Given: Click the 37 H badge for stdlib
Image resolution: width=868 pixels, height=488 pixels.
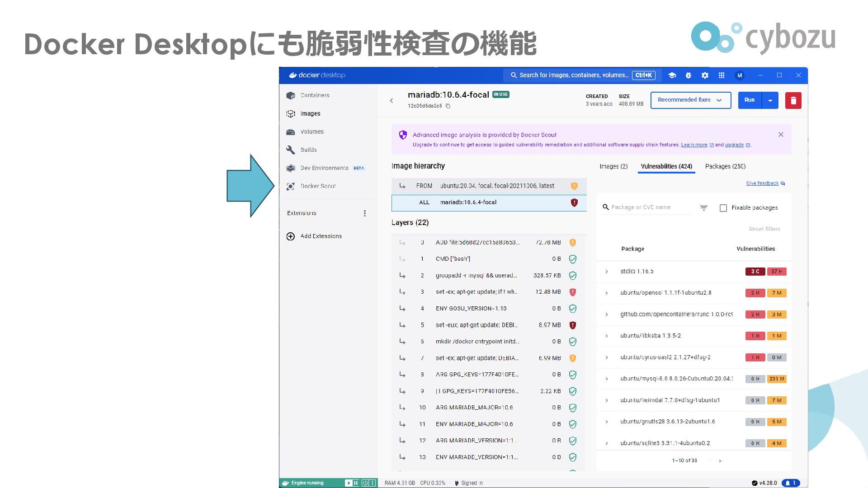Looking at the screenshot, I should click(777, 272).
